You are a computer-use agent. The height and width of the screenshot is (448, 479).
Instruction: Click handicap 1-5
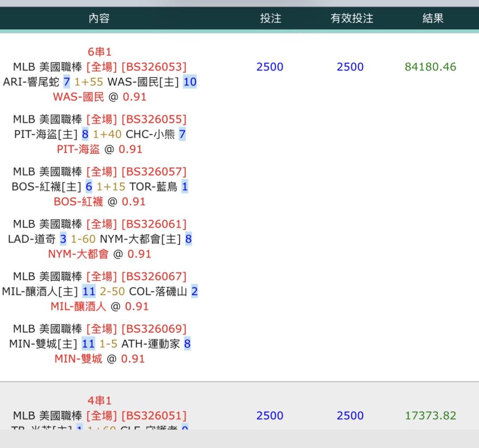[x=109, y=344]
